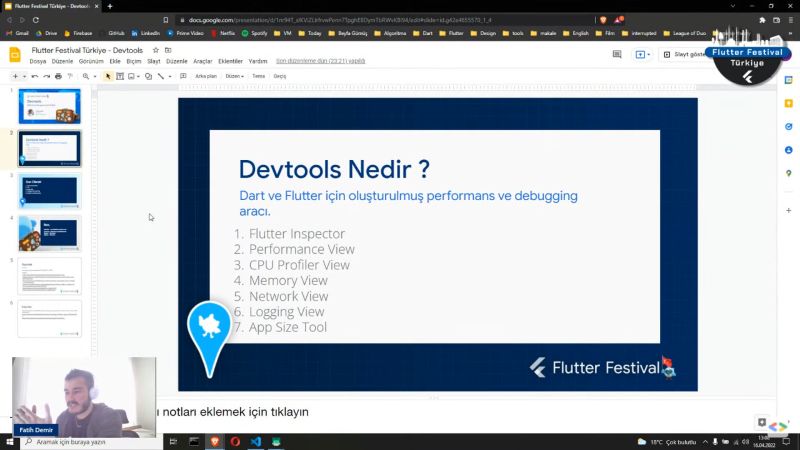Star the Flutter Festival Türkiye presentation
Screen dimensions: 800x450
[156, 50]
